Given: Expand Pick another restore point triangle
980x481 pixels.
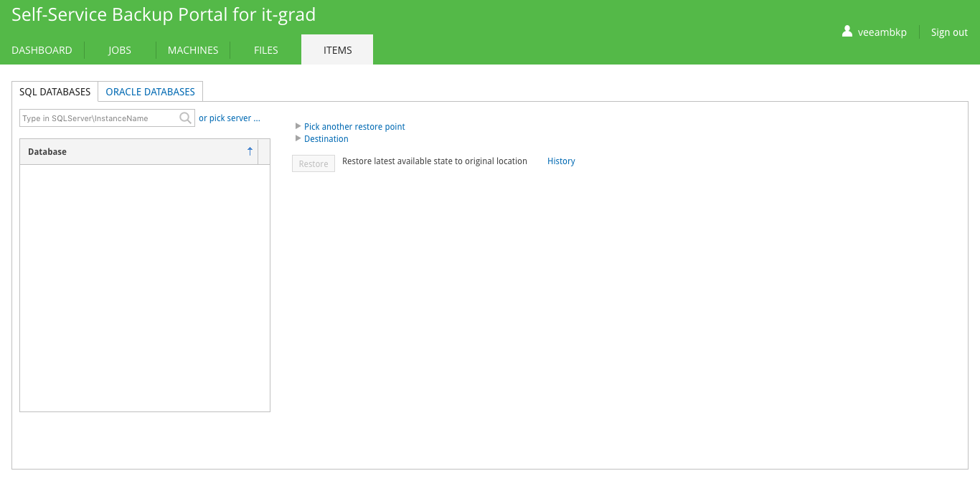Looking at the screenshot, I should point(298,126).
